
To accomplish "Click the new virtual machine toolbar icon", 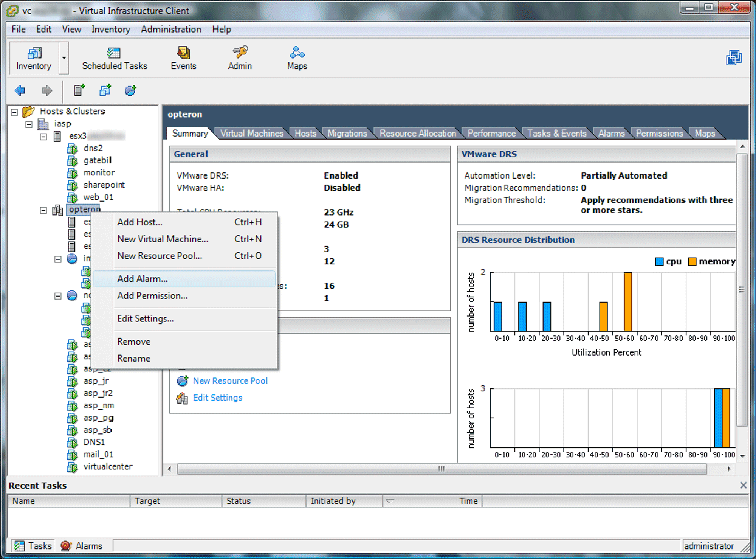I will coord(105,90).
